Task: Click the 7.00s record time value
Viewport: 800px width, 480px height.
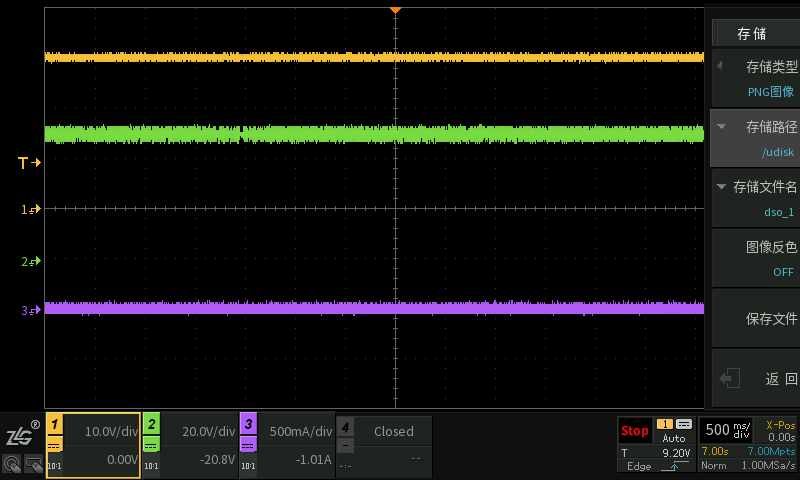Action: [x=715, y=451]
